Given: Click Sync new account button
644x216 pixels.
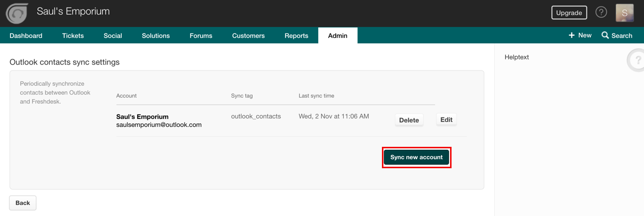Looking at the screenshot, I should click(x=416, y=157).
